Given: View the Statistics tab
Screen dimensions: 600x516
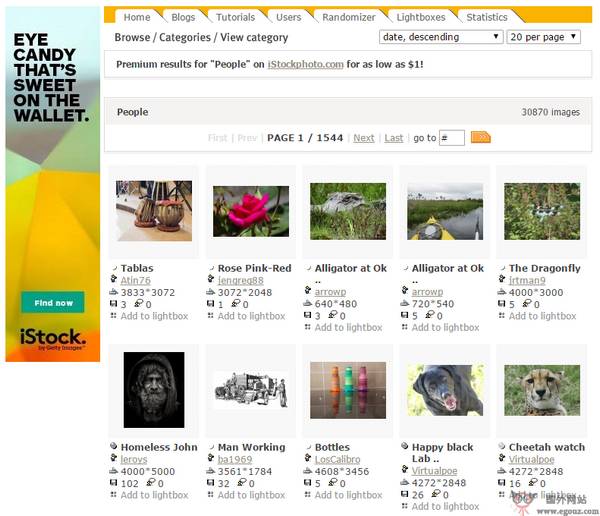Looking at the screenshot, I should click(x=487, y=17).
